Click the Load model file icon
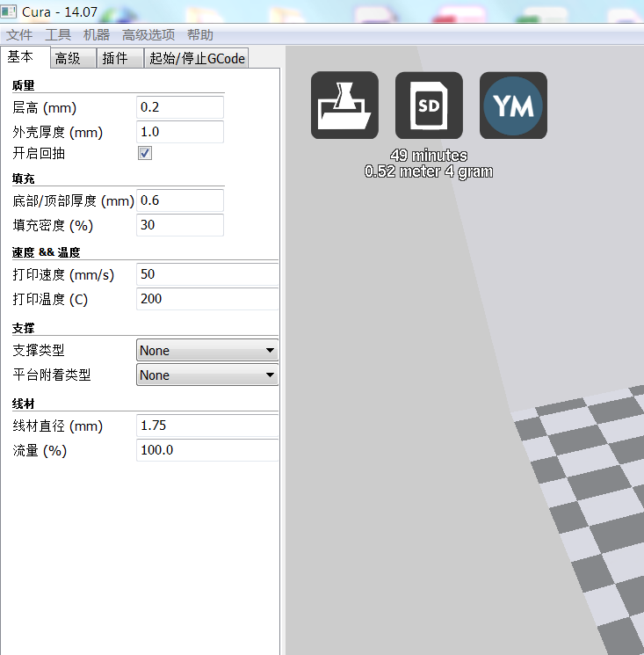The height and width of the screenshot is (655, 644). click(344, 106)
